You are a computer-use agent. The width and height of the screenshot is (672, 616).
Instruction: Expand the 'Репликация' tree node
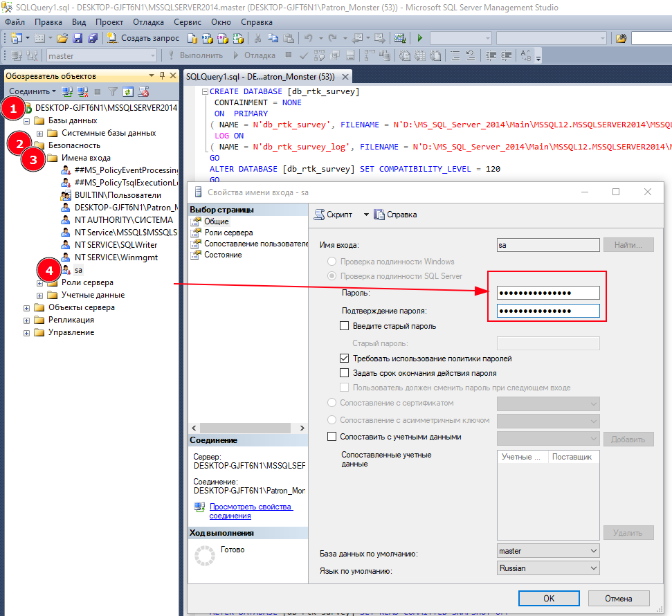[x=26, y=320]
